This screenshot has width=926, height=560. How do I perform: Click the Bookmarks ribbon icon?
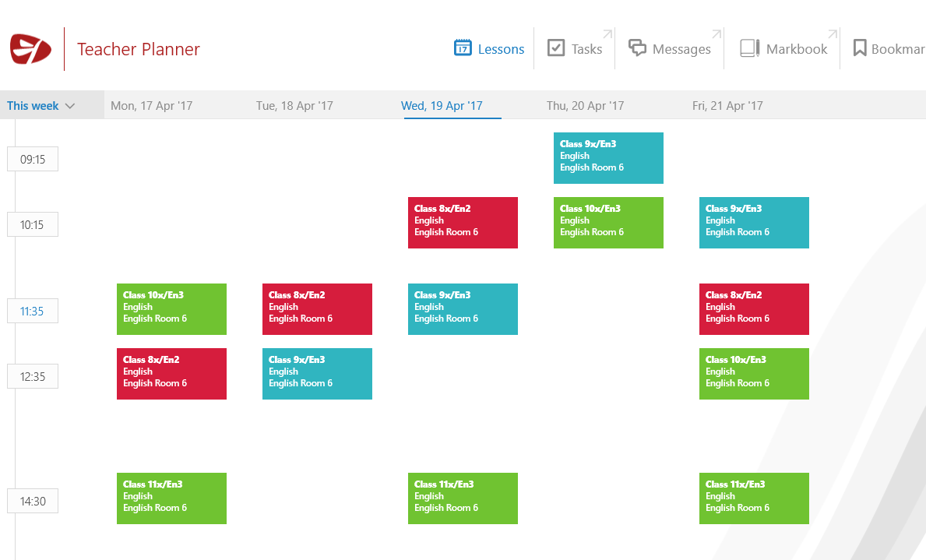click(860, 48)
